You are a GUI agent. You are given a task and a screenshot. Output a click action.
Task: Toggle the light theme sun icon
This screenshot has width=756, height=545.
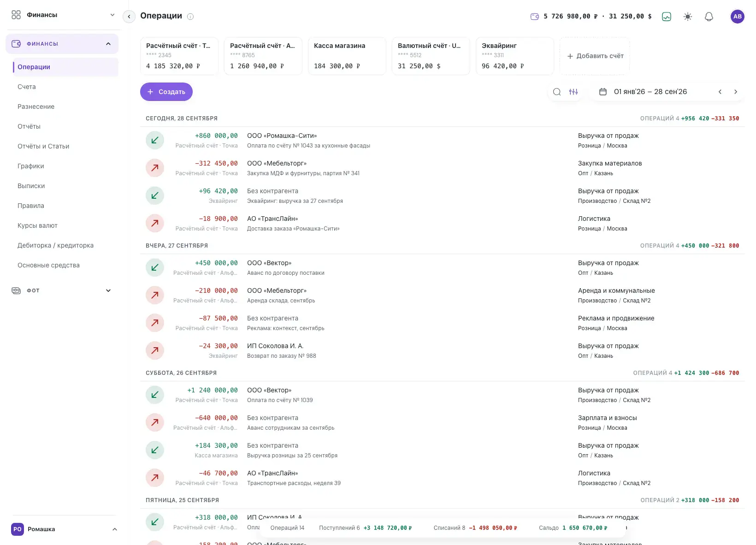coord(688,17)
